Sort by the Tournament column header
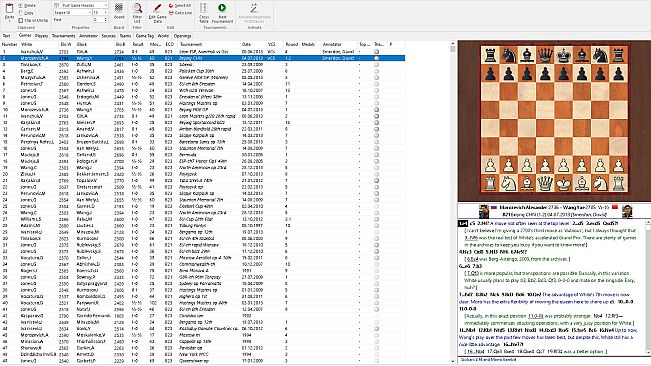The image size is (651, 366). [x=209, y=44]
